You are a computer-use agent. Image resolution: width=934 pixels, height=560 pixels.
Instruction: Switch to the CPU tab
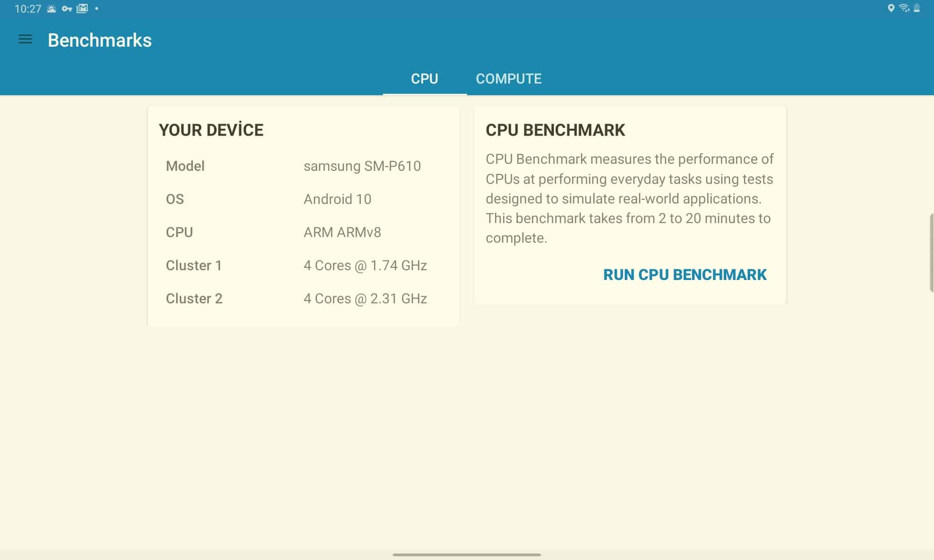(x=424, y=78)
